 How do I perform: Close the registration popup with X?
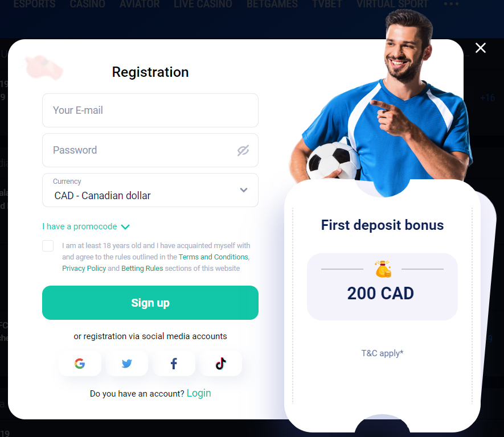pos(481,48)
